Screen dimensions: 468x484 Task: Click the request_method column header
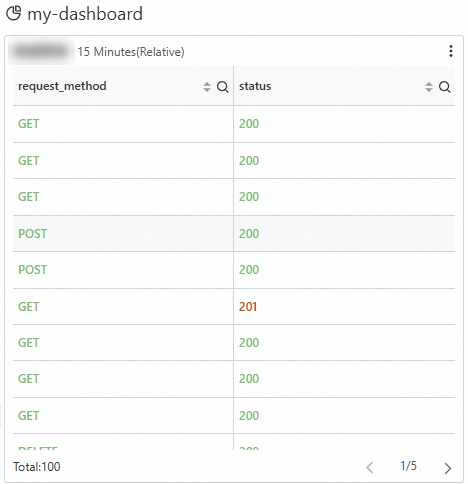pos(62,86)
